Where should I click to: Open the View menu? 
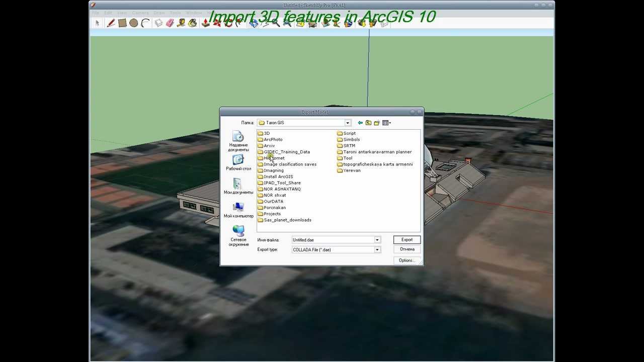[x=122, y=13]
